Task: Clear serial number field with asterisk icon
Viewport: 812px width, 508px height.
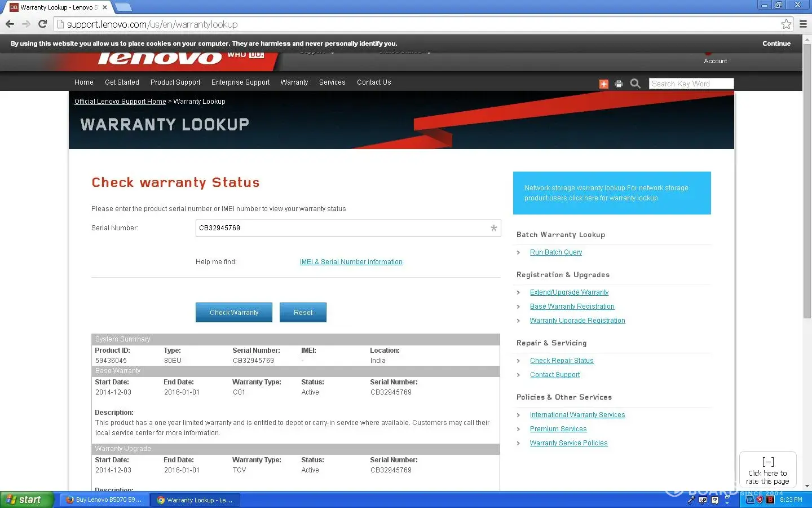Action: coord(493,228)
